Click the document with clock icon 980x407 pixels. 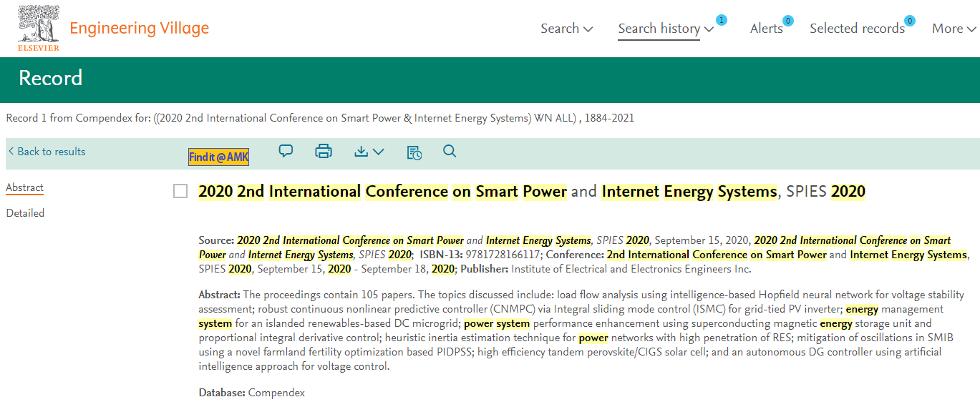[414, 152]
